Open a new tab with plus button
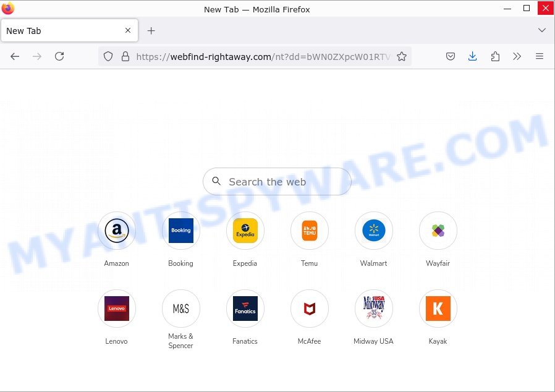The image size is (555, 392). click(x=151, y=30)
